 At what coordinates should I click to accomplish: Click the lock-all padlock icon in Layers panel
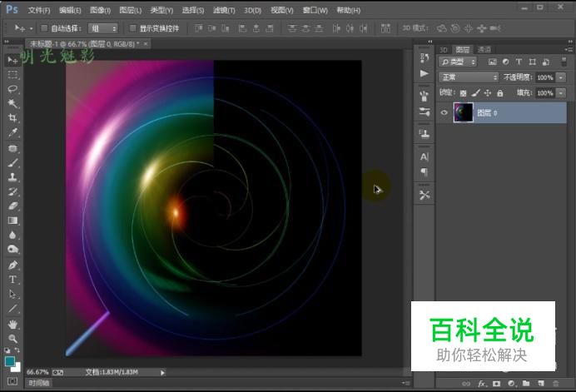500,93
